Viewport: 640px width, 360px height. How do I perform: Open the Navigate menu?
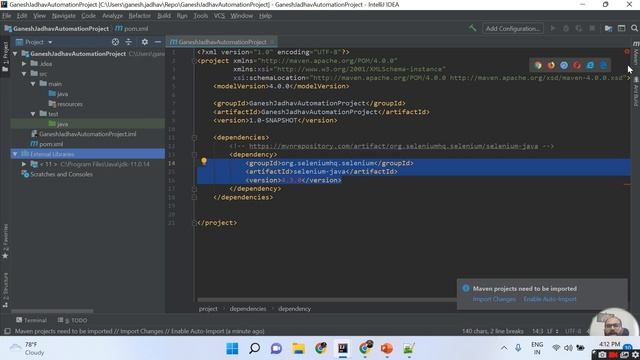point(64,16)
